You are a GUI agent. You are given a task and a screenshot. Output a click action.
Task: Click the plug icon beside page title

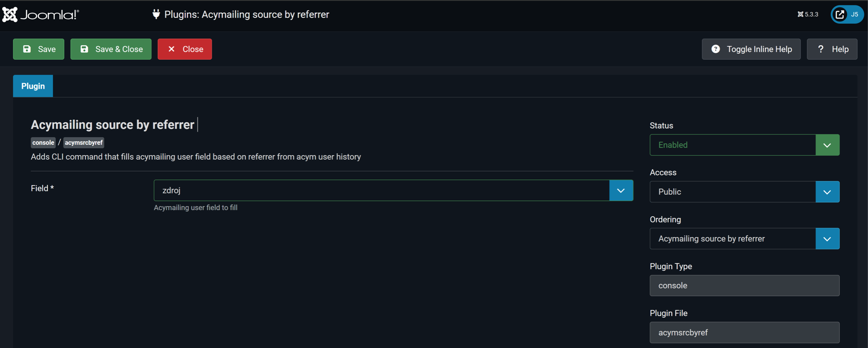(156, 14)
